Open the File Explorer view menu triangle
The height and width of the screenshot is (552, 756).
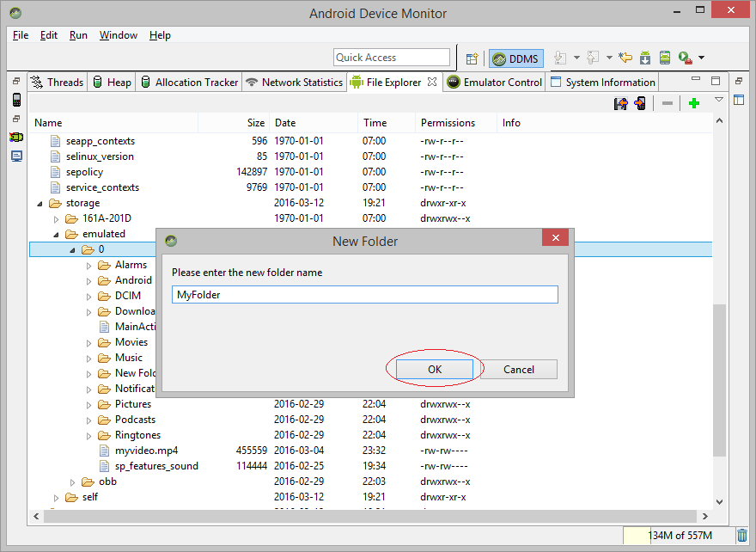[719, 100]
